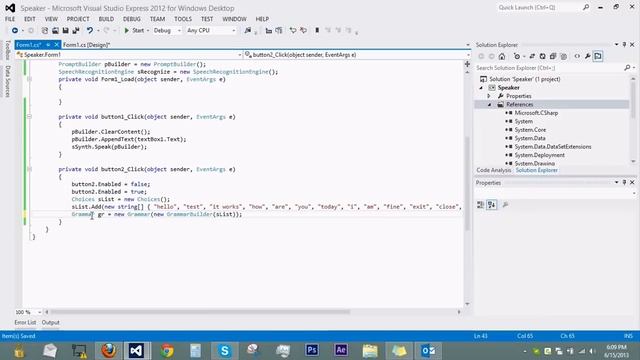Viewport: 640px width, 360px height.
Task: Select Solution 'Speaker' (1 project) node
Action: (x=524, y=79)
